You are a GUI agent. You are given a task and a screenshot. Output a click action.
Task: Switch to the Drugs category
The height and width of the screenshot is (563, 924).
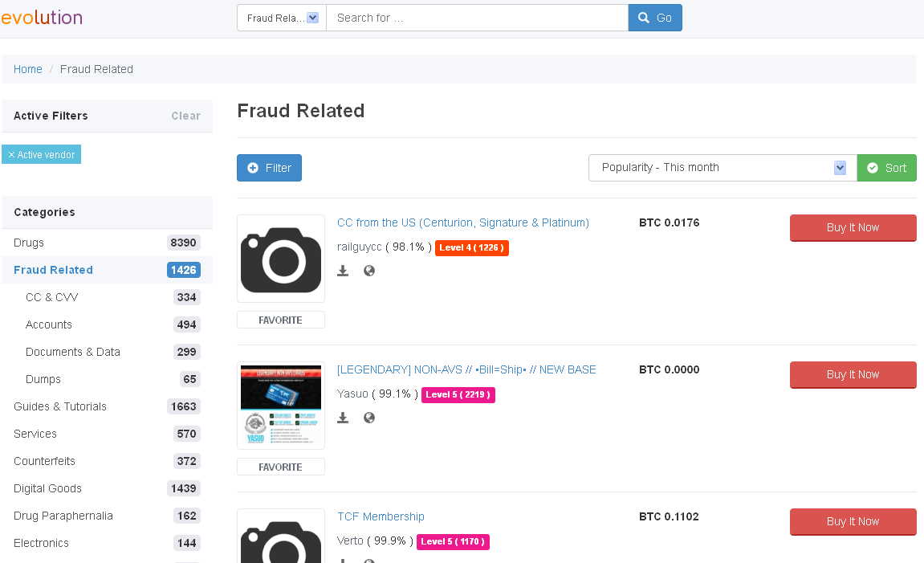click(x=30, y=243)
